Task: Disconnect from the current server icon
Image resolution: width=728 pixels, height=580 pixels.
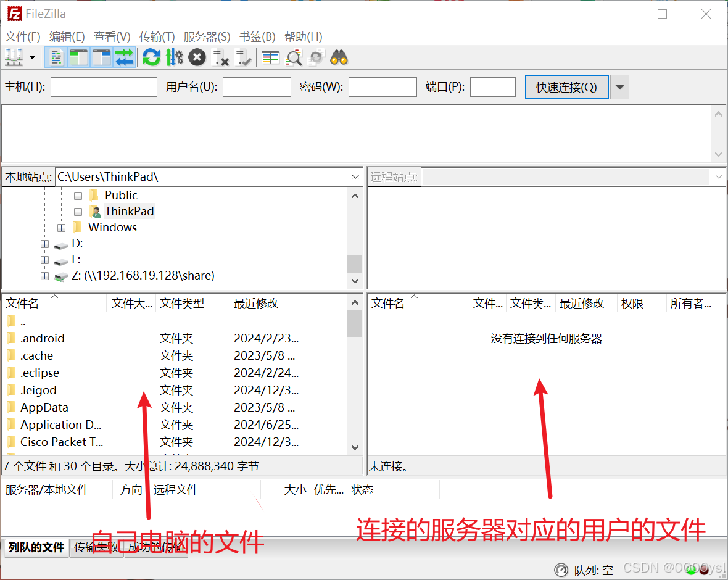Action: [x=220, y=57]
